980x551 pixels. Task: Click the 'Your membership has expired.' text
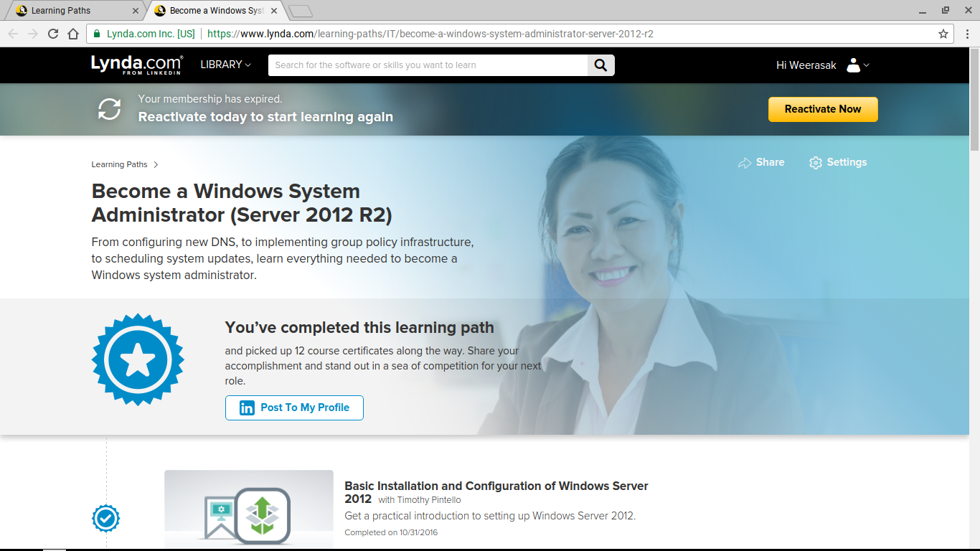[210, 99]
